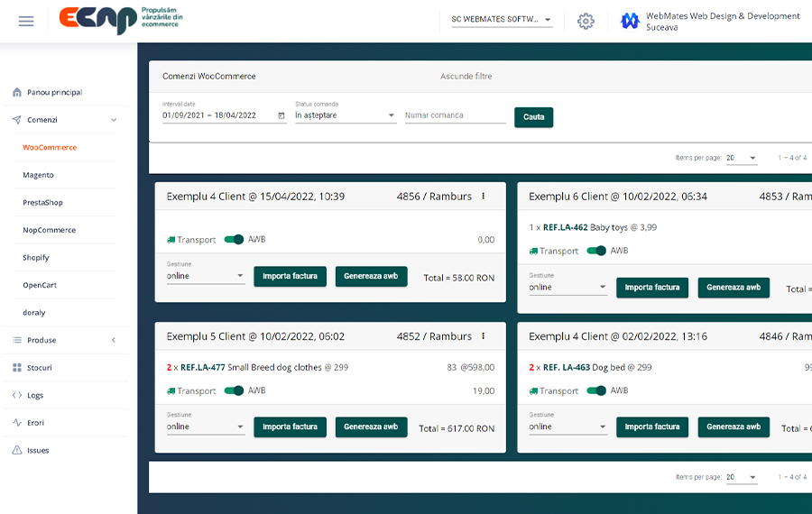Open the hamburger navigation menu

tap(26, 21)
